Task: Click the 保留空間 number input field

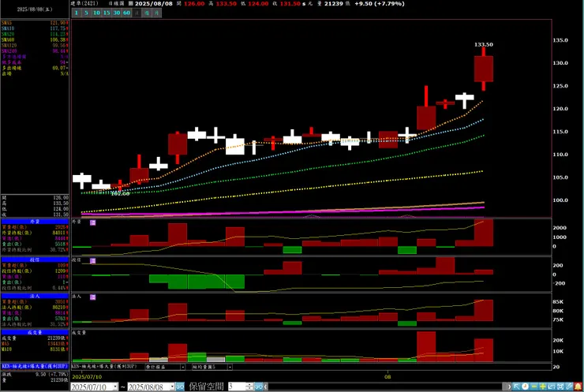Action: click(237, 386)
